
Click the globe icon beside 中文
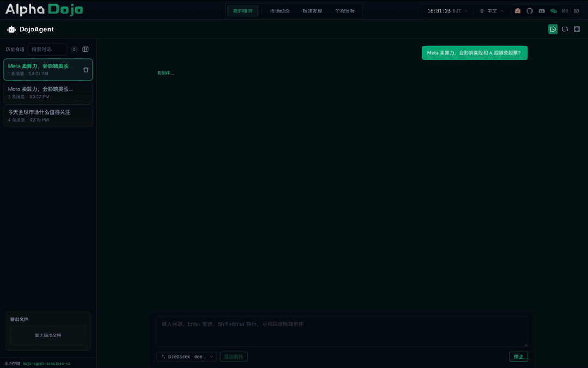[x=482, y=11]
